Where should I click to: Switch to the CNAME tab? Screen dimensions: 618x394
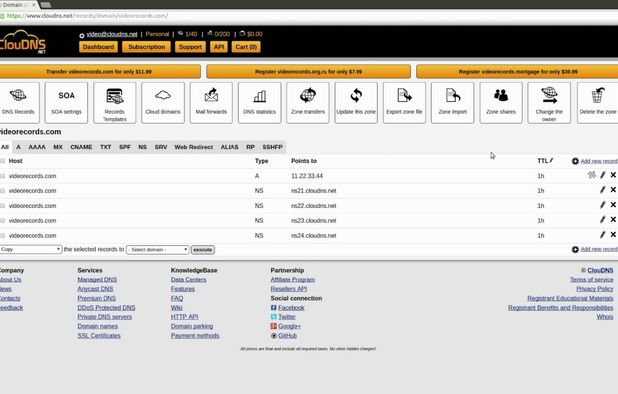(81, 147)
